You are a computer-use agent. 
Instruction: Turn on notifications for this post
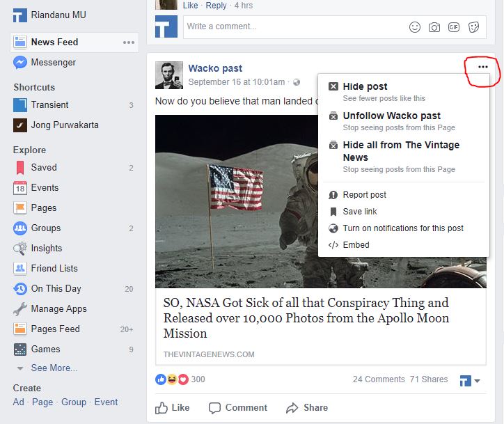(x=403, y=228)
